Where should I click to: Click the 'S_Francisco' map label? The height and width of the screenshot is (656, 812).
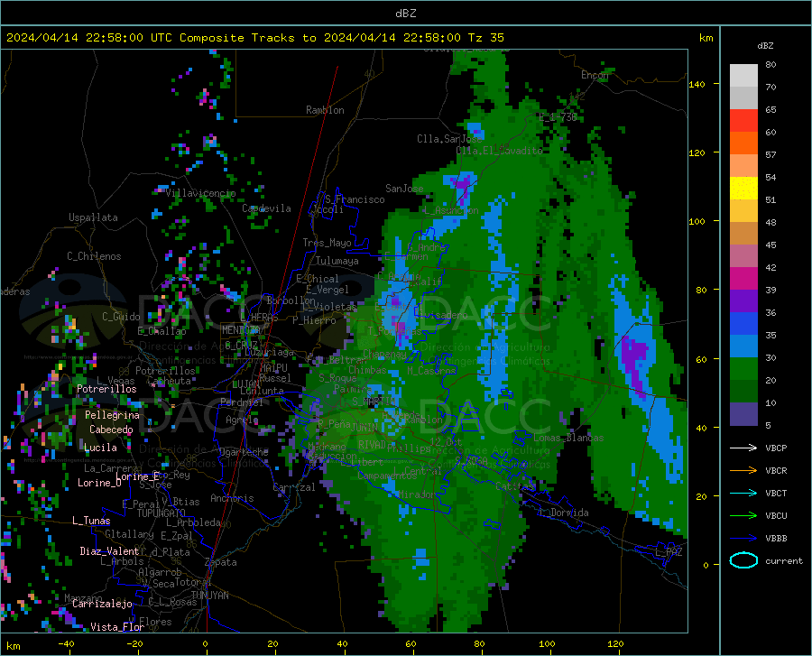pyautogui.click(x=355, y=199)
